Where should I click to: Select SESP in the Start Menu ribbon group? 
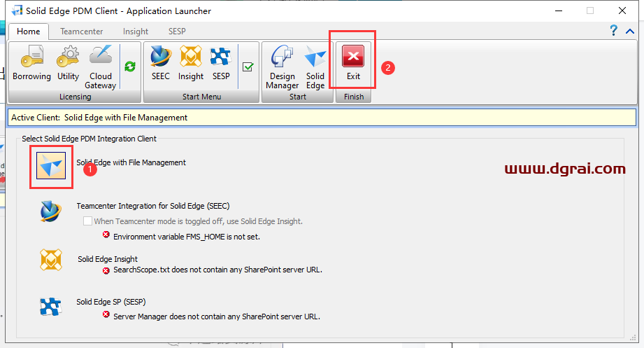pos(221,62)
